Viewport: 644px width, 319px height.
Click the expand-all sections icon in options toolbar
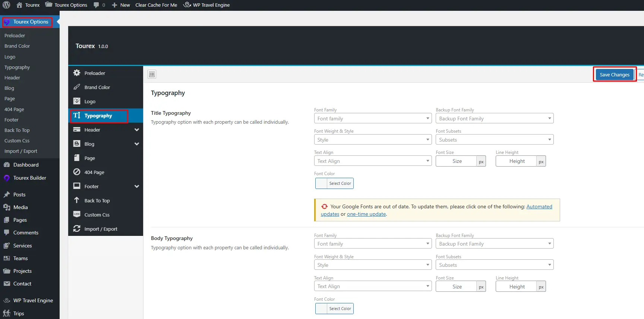pos(152,74)
